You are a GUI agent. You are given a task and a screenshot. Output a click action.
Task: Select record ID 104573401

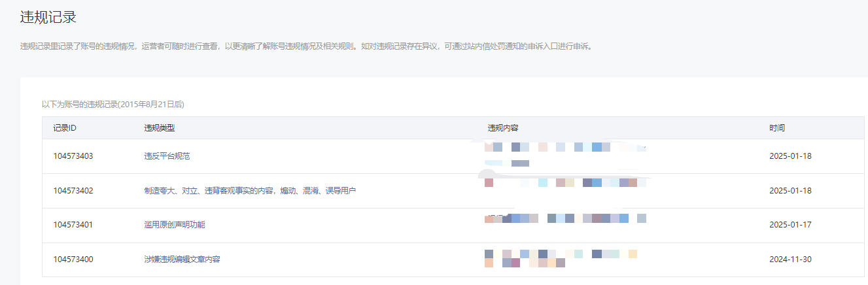point(73,225)
